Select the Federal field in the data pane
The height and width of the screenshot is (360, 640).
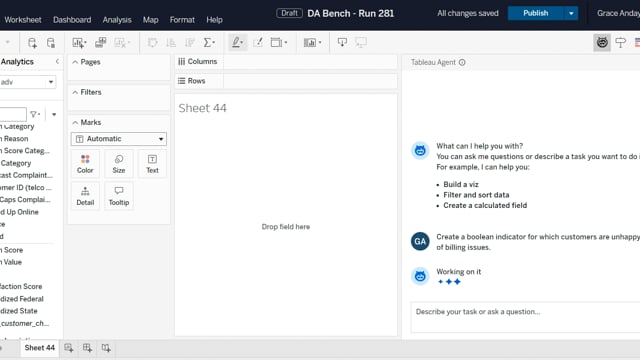22,299
